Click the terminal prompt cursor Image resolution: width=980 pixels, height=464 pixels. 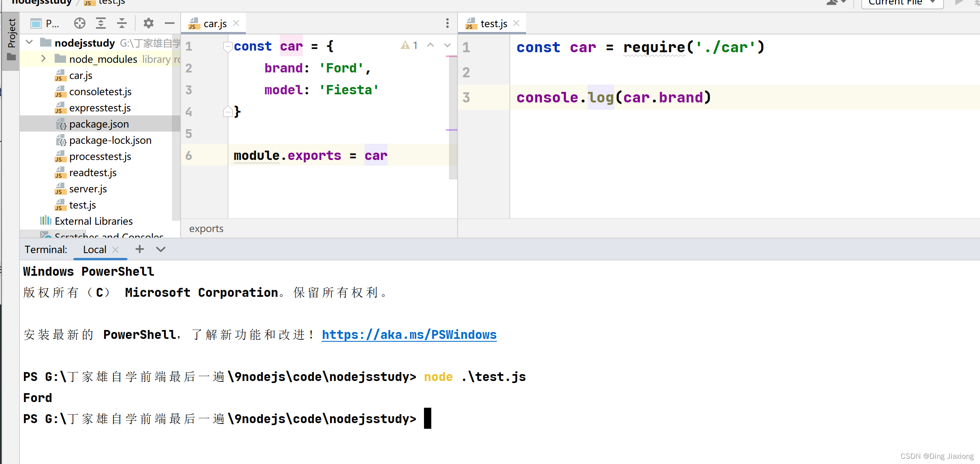point(428,418)
